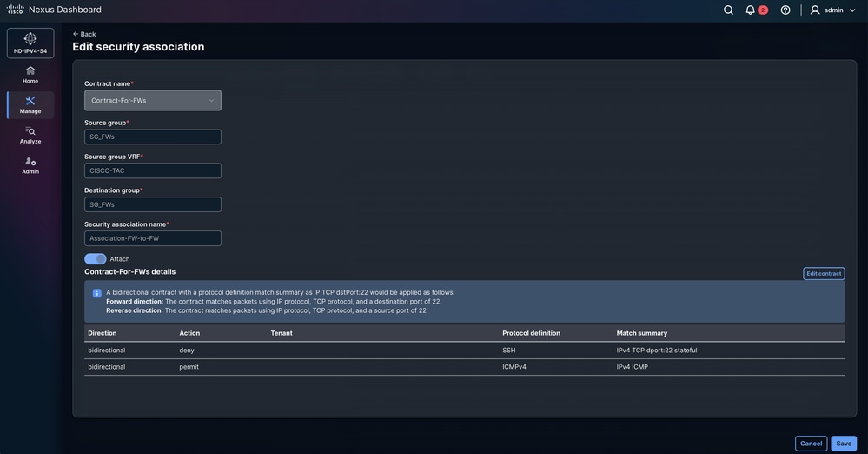Viewport: 868px width, 454px height.
Task: Click the Cancel button
Action: point(811,444)
